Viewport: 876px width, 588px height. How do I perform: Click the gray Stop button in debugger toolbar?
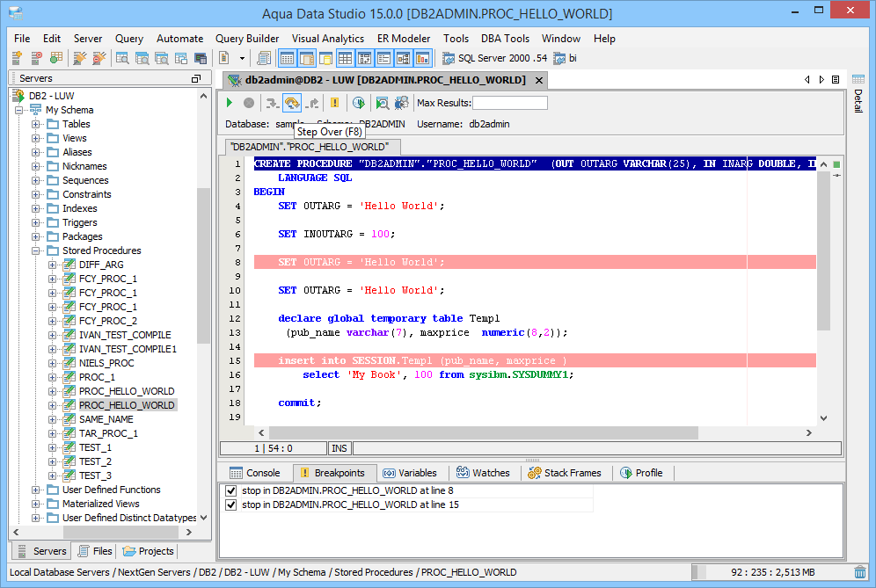[249, 103]
